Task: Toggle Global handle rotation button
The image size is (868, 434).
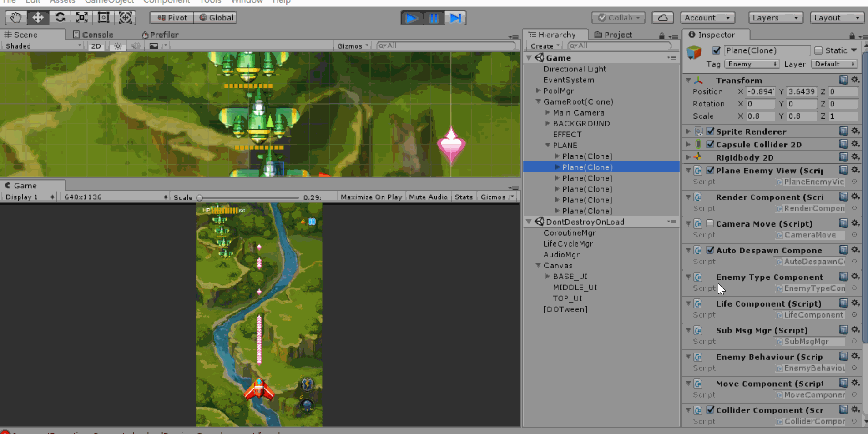Action: click(x=216, y=18)
